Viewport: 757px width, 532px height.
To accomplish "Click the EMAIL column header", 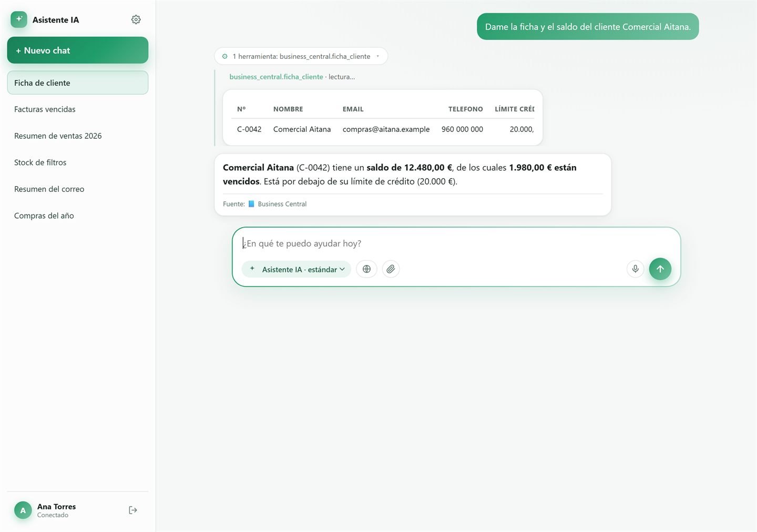I will click(x=353, y=109).
